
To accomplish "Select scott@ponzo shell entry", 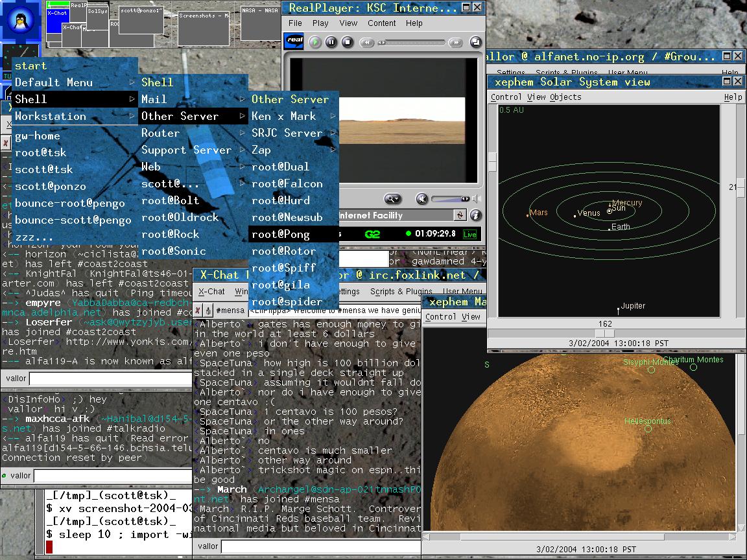I will click(x=75, y=186).
